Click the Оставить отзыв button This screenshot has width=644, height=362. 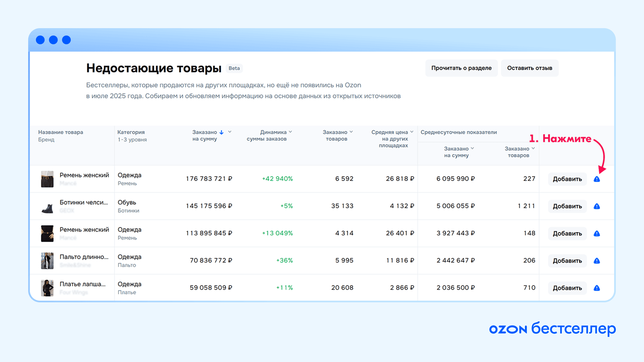[x=530, y=68]
